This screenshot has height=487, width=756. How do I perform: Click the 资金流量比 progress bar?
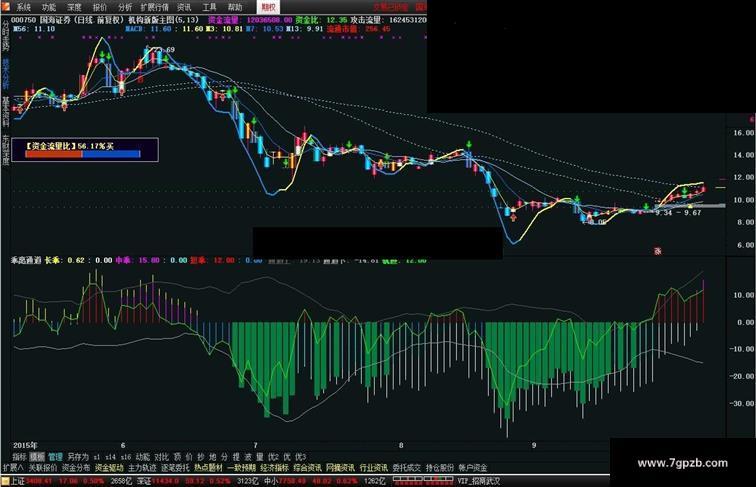click(82, 154)
